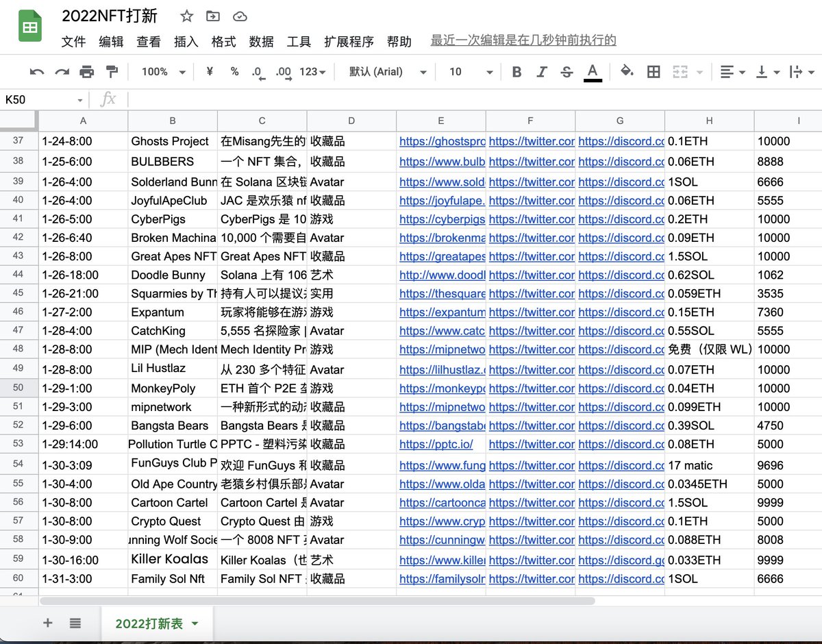Open text wrapping dropdown
This screenshot has height=644, width=822.
point(802,72)
